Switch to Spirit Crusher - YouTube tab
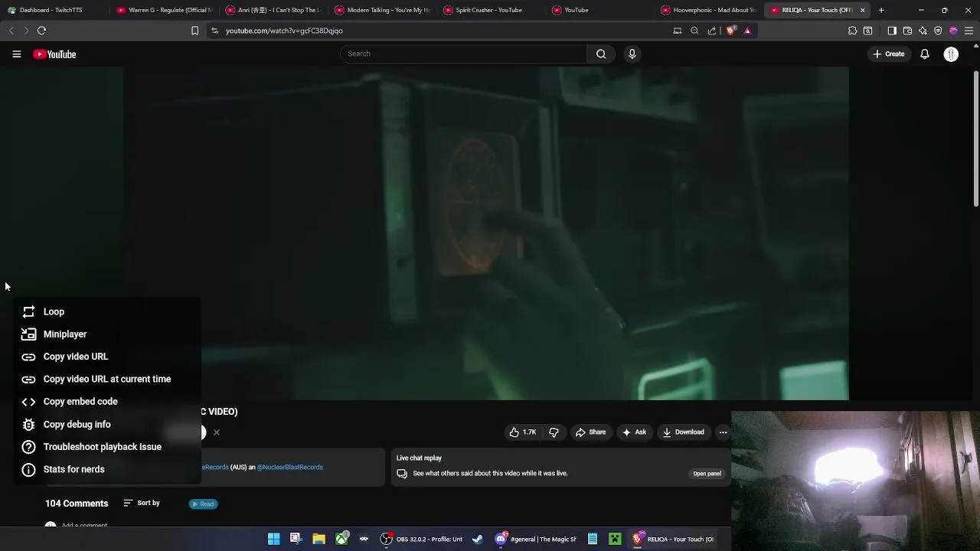The width and height of the screenshot is (980, 551). [x=492, y=10]
